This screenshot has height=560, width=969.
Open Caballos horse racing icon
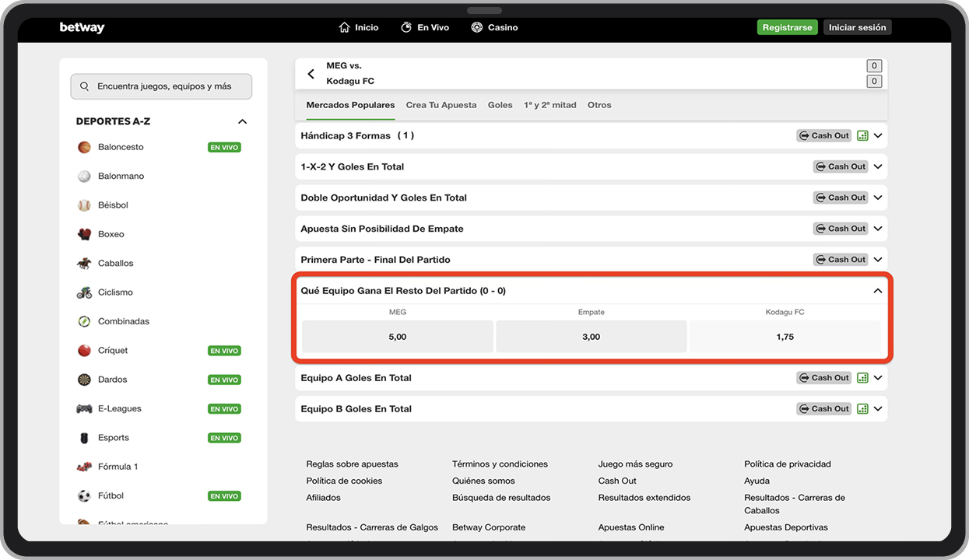click(x=84, y=264)
